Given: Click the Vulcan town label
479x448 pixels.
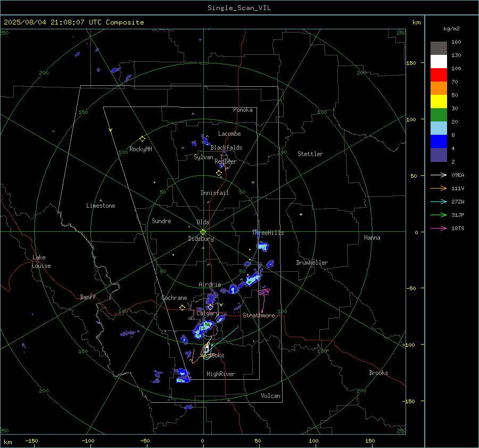Looking at the screenshot, I should click(270, 396).
